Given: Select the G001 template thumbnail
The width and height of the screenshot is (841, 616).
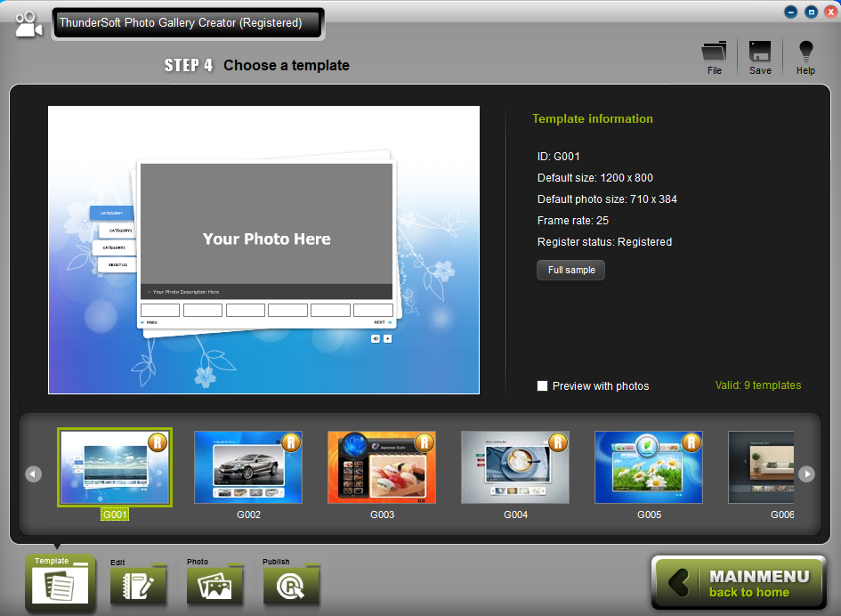Looking at the screenshot, I should 115,467.
